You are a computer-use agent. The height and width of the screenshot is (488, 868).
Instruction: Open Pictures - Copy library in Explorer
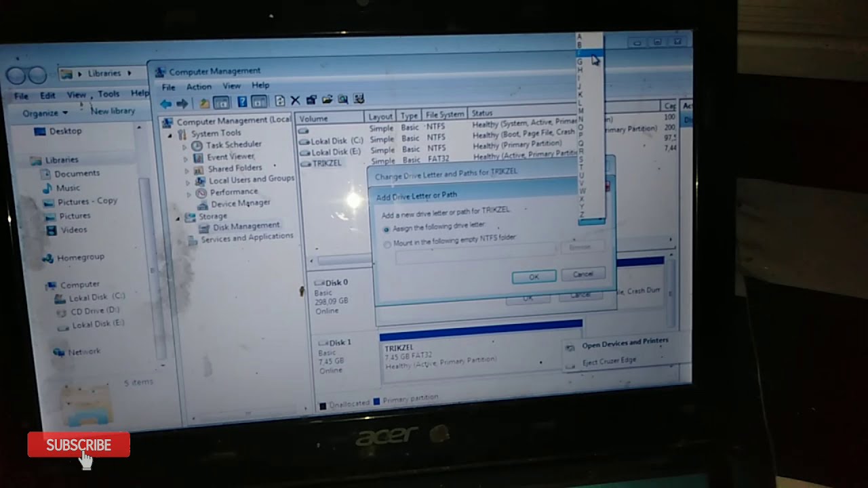[87, 201]
